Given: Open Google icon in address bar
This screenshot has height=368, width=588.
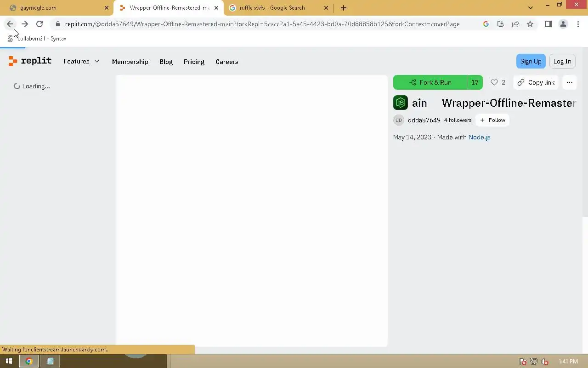Looking at the screenshot, I should point(486,24).
